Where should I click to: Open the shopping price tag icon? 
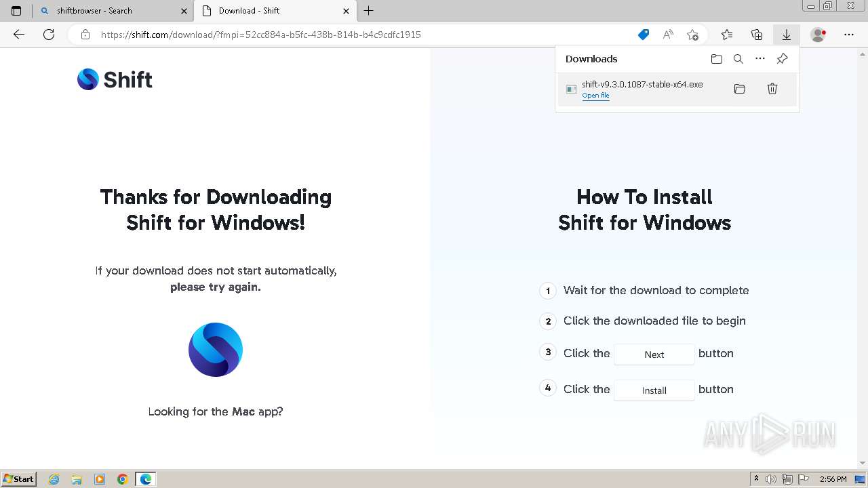[x=644, y=35]
